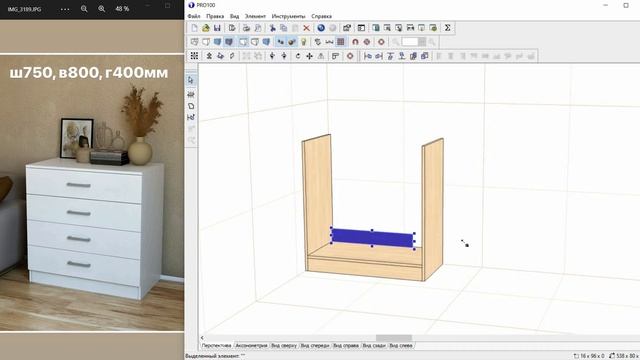640x360 pixels.
Task: Click the rotate element icon
Action: tap(298, 56)
